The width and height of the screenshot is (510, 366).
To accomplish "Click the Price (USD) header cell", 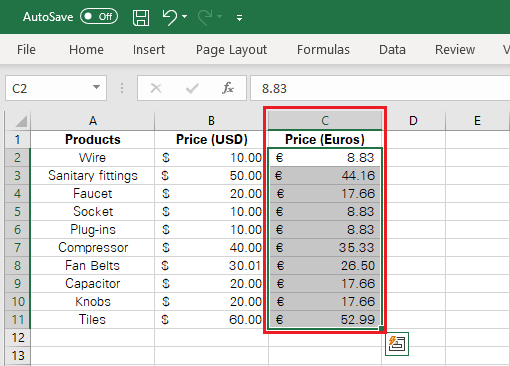I will (211, 139).
